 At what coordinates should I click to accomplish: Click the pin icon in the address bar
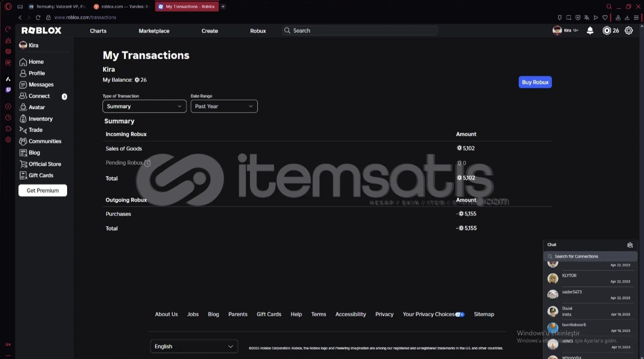pos(560,17)
